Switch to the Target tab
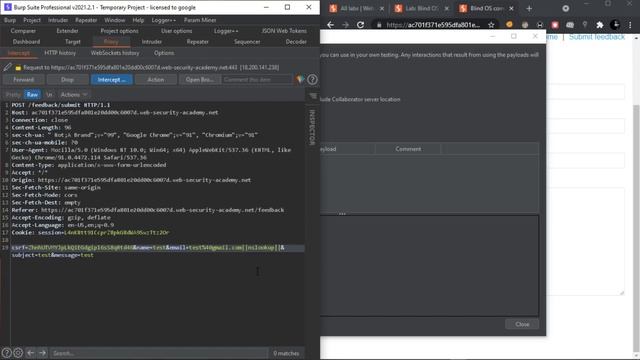The height and width of the screenshot is (360, 640). pos(73,42)
